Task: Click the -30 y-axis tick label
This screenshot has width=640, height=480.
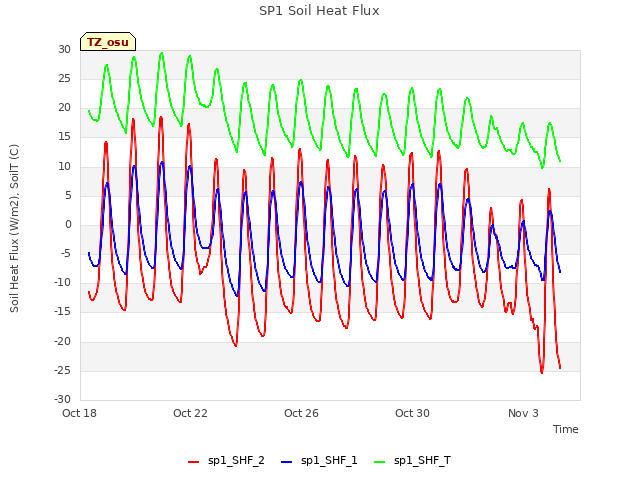Action: (x=62, y=400)
